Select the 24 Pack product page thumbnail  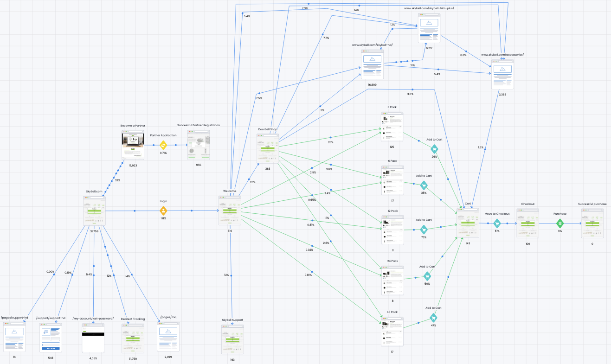click(392, 281)
